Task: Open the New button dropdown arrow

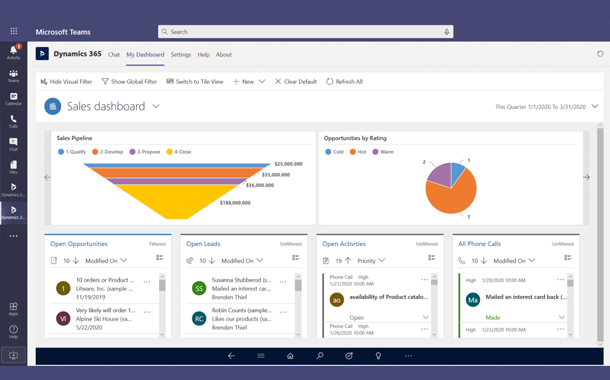Action: click(262, 82)
